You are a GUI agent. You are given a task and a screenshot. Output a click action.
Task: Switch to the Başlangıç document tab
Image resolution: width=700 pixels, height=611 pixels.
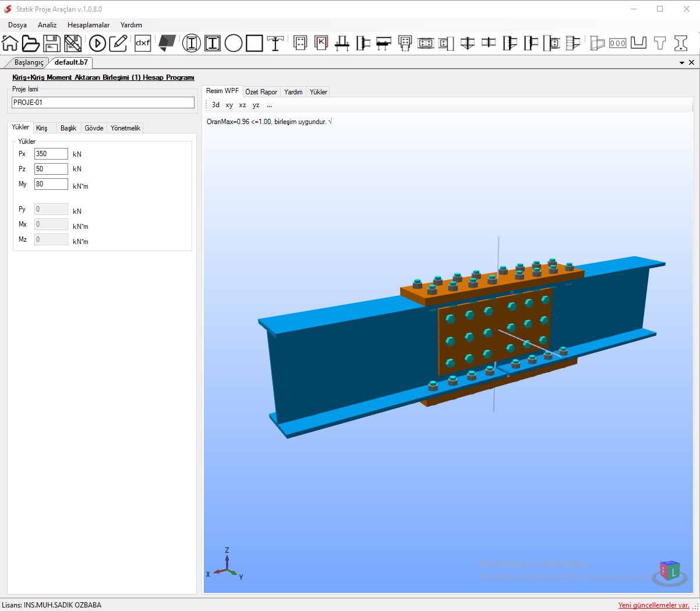29,62
